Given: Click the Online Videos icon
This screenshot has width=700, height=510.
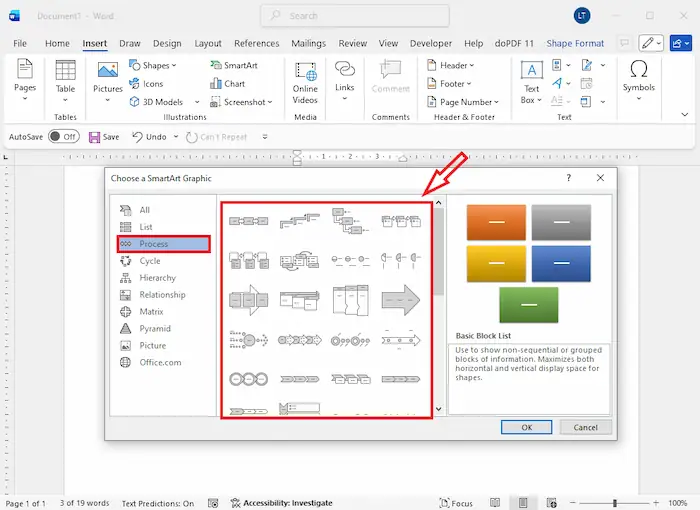Looking at the screenshot, I should point(305,78).
